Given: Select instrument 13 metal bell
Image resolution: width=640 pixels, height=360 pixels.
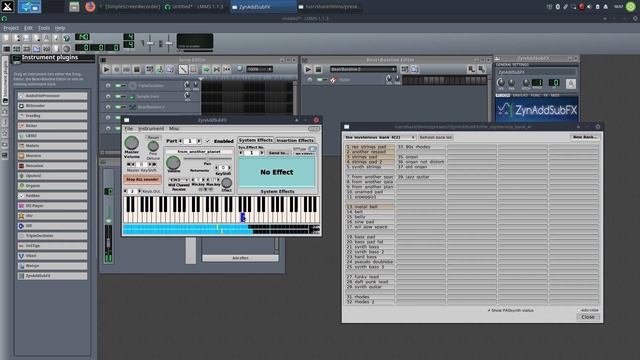Looking at the screenshot, I should pyautogui.click(x=370, y=207).
